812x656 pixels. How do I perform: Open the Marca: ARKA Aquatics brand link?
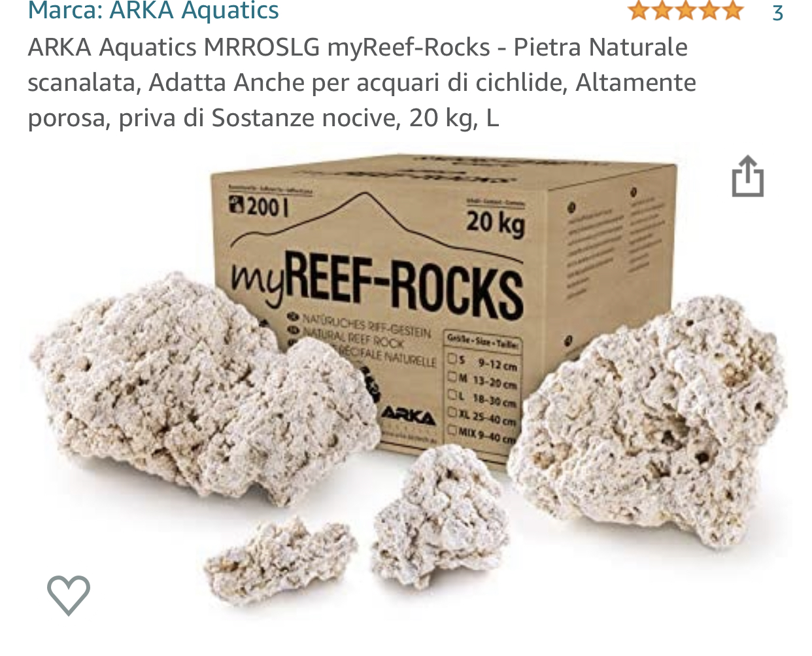tap(154, 11)
